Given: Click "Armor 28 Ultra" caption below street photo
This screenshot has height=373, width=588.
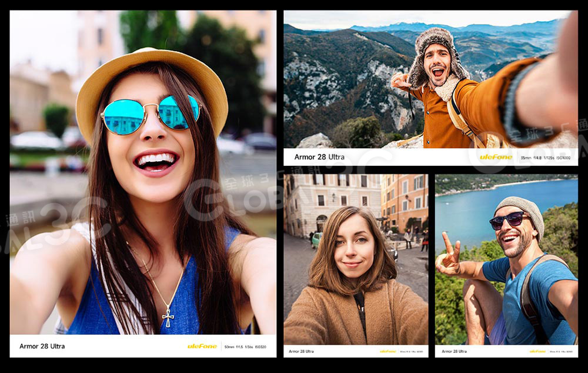Looking at the screenshot, I should [x=301, y=351].
